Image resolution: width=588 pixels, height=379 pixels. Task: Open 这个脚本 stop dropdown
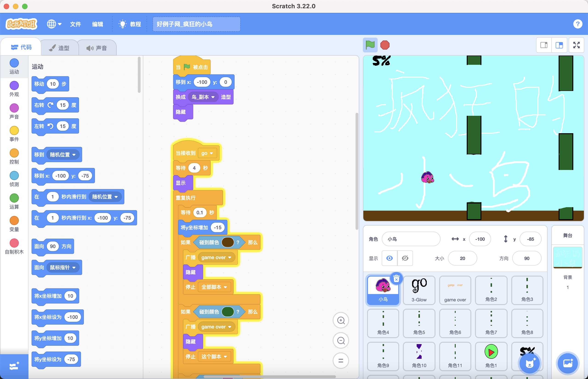214,356
